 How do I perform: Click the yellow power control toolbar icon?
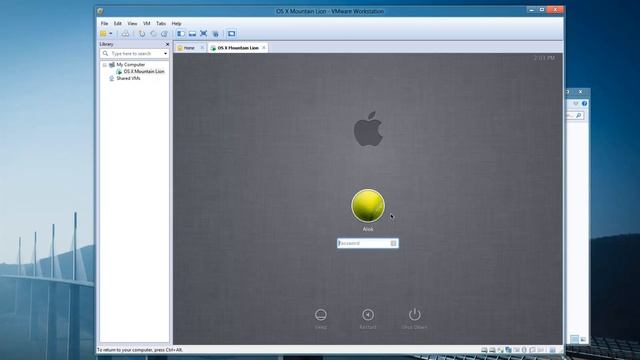click(103, 34)
